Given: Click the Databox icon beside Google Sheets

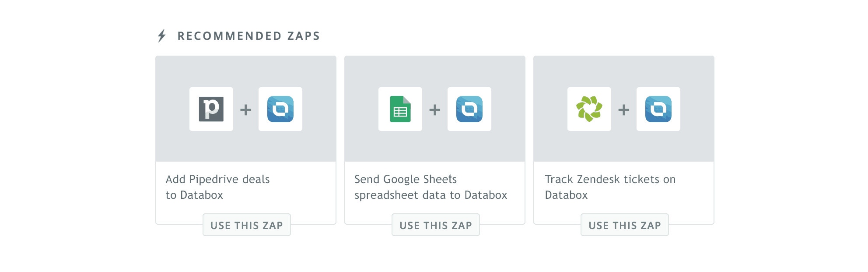Looking at the screenshot, I should pyautogui.click(x=469, y=109).
